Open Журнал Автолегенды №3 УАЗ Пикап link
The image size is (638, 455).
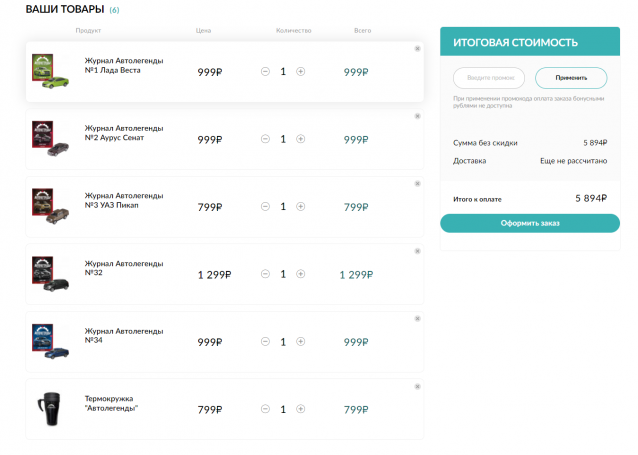click(124, 201)
